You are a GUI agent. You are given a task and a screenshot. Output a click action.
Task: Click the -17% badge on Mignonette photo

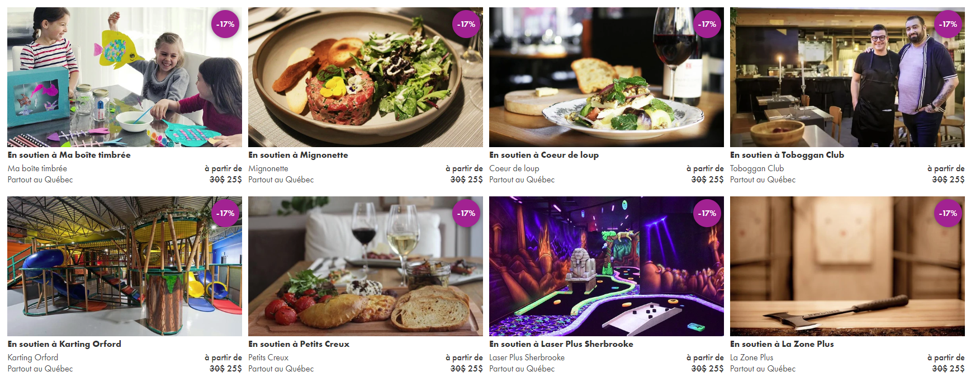click(466, 24)
